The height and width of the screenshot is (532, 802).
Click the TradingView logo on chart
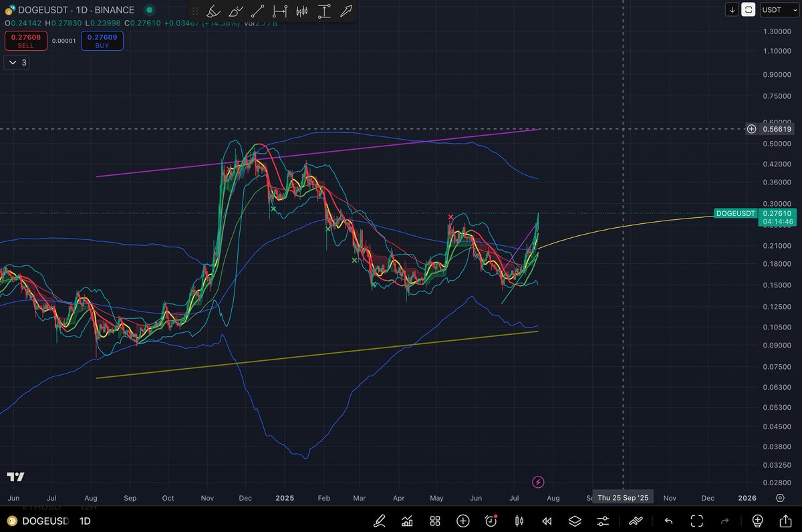[x=15, y=477]
